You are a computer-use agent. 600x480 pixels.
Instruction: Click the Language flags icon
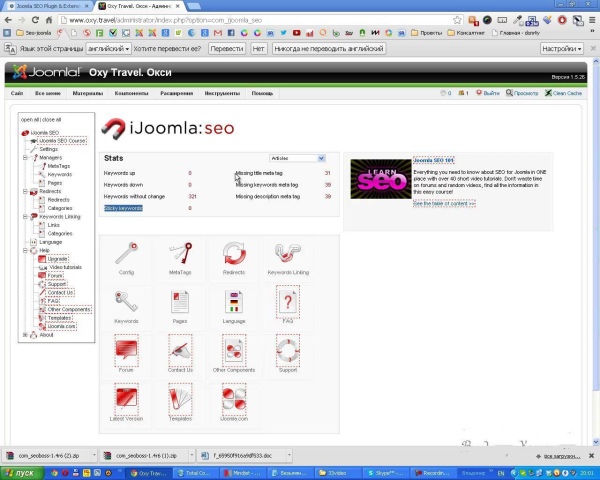[x=234, y=303]
